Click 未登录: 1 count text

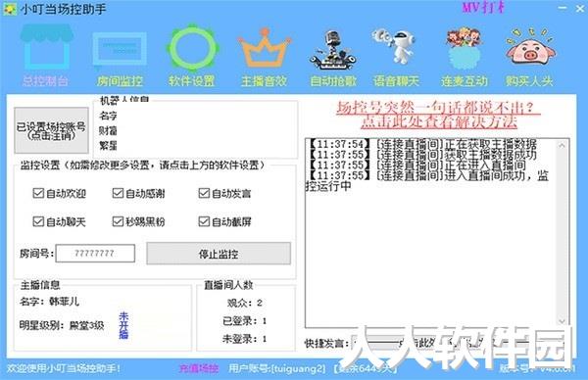tap(244, 339)
